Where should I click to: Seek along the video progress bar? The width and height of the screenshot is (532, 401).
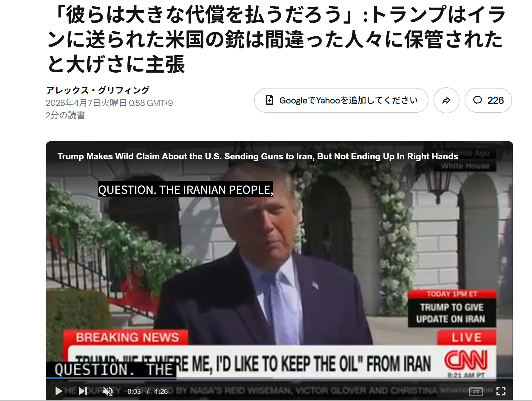tap(279, 378)
